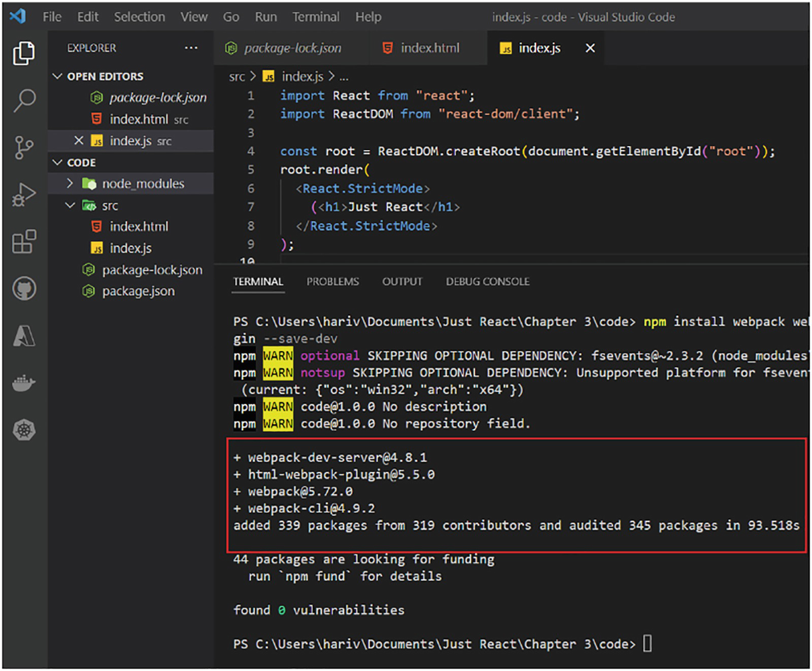Open the Search view icon
Image resolution: width=812 pixels, height=671 pixels.
(x=24, y=100)
